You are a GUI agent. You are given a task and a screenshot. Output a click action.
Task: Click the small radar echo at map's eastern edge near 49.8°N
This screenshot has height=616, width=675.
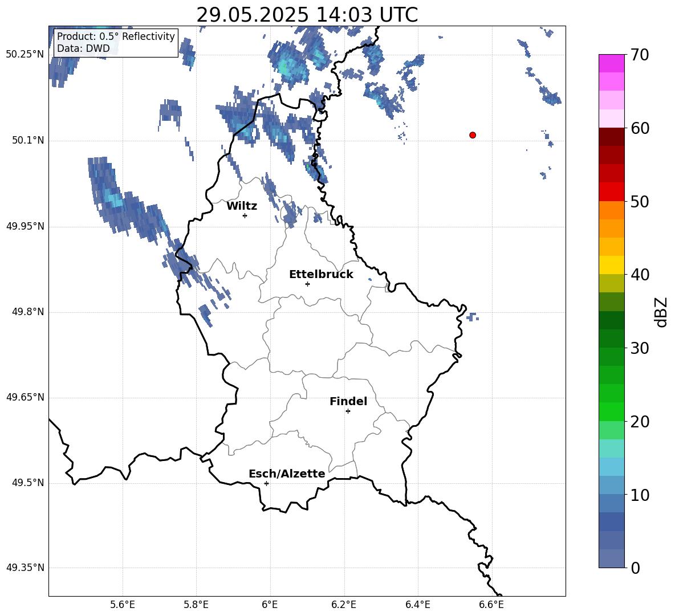[x=472, y=317]
